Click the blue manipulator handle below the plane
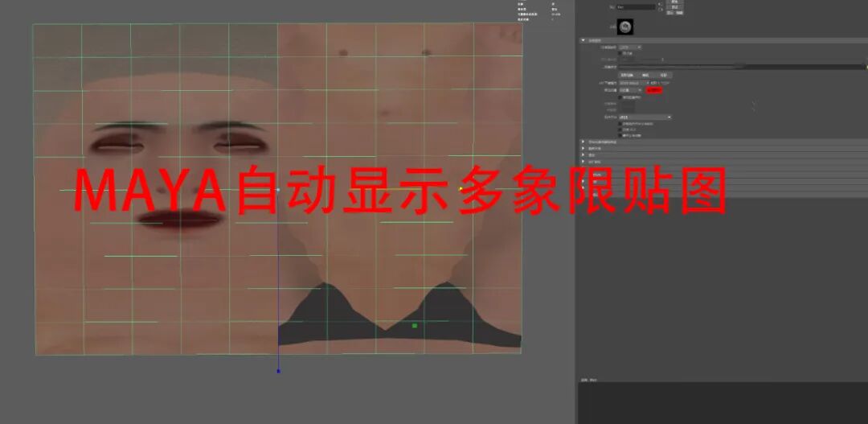Image resolution: width=868 pixels, height=424 pixels. click(x=278, y=371)
